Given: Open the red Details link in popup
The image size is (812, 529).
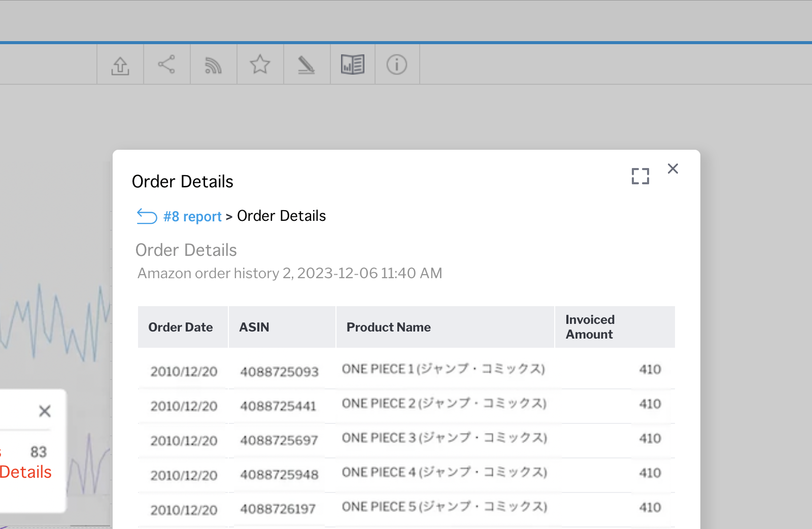Looking at the screenshot, I should tap(25, 472).
